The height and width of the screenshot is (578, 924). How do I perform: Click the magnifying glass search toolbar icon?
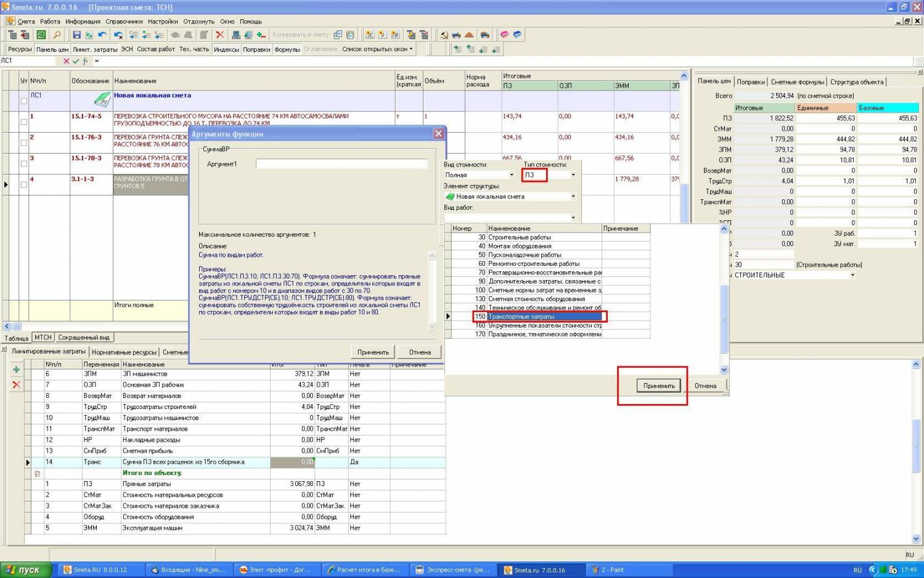(x=57, y=35)
